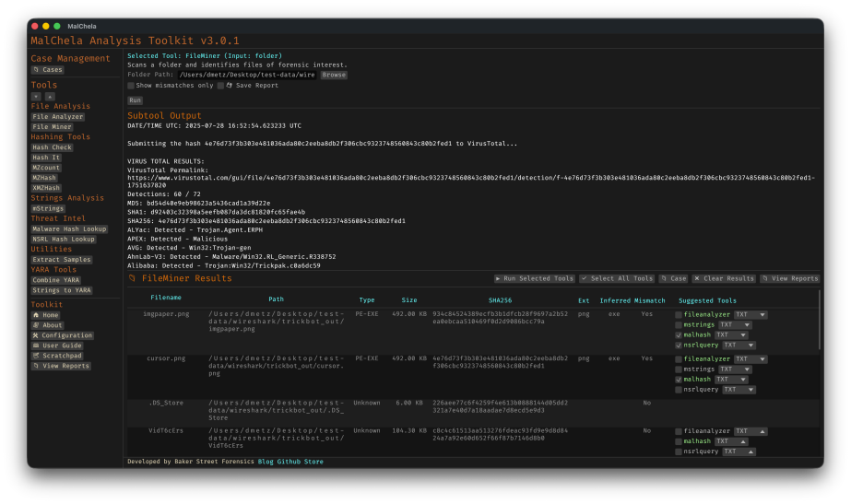Click Run Selected Tools in results toolbar
The image size is (851, 504).
pyautogui.click(x=535, y=278)
